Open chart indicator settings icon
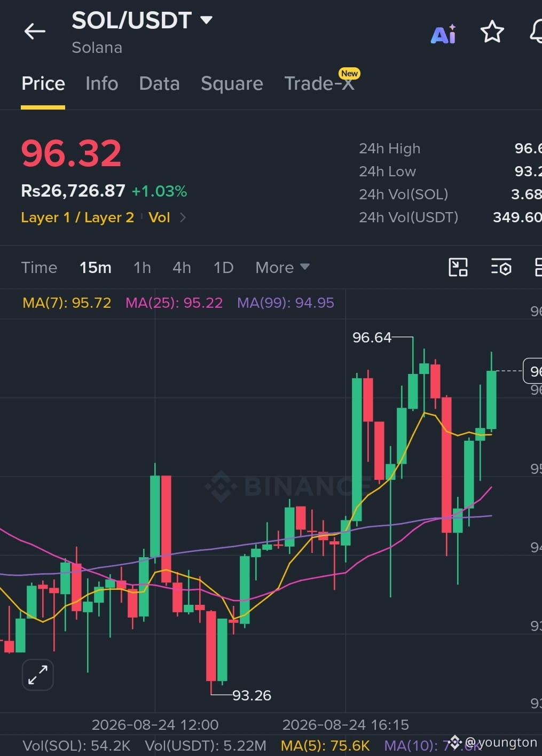 (x=501, y=267)
